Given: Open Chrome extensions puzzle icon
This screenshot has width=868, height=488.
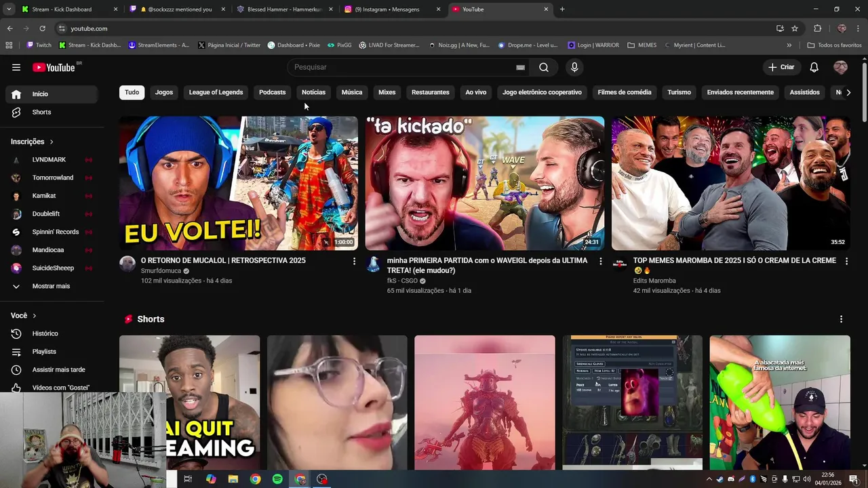Looking at the screenshot, I should (x=817, y=28).
